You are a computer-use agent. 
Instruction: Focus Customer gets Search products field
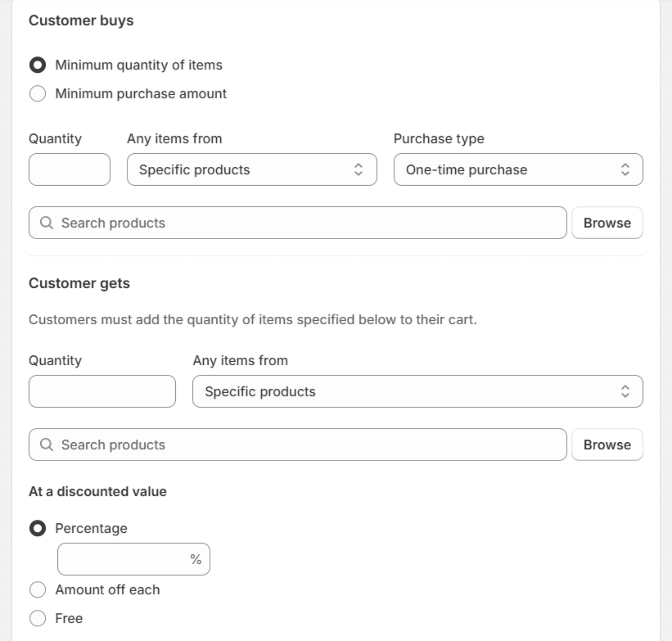(x=307, y=444)
